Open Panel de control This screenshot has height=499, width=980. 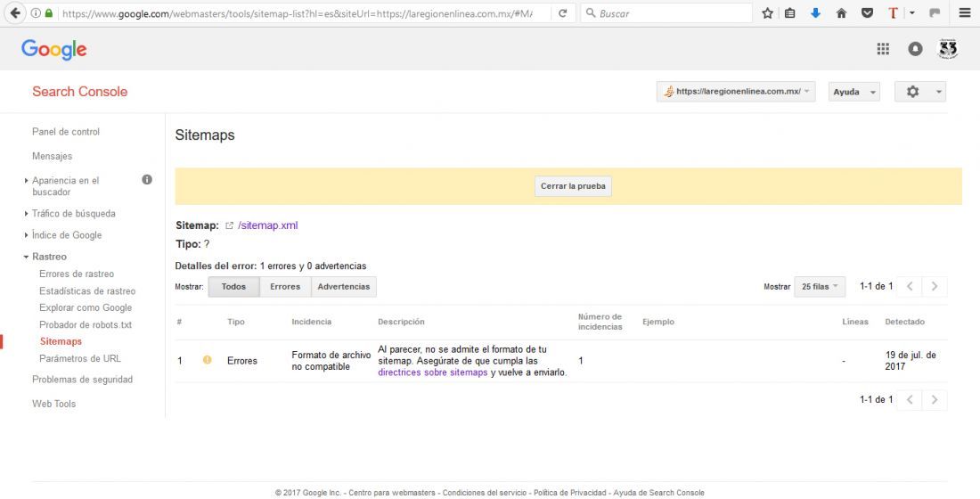(66, 132)
